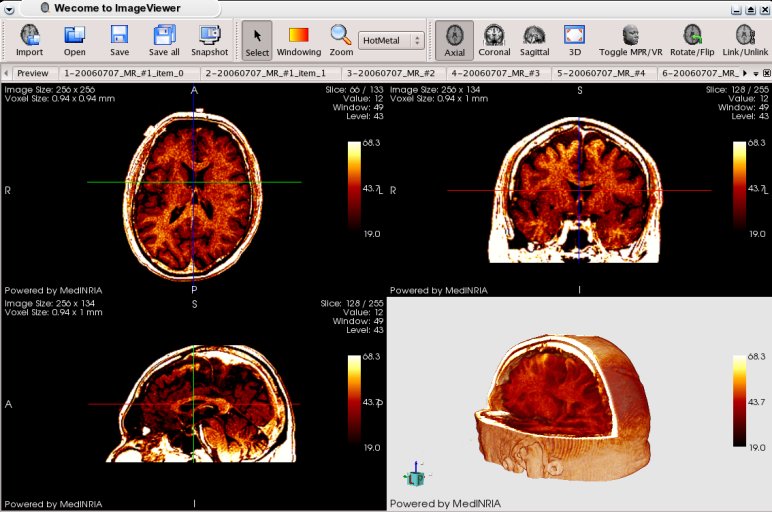This screenshot has width=772, height=512.
Task: Click the Save all icon
Action: tap(164, 40)
